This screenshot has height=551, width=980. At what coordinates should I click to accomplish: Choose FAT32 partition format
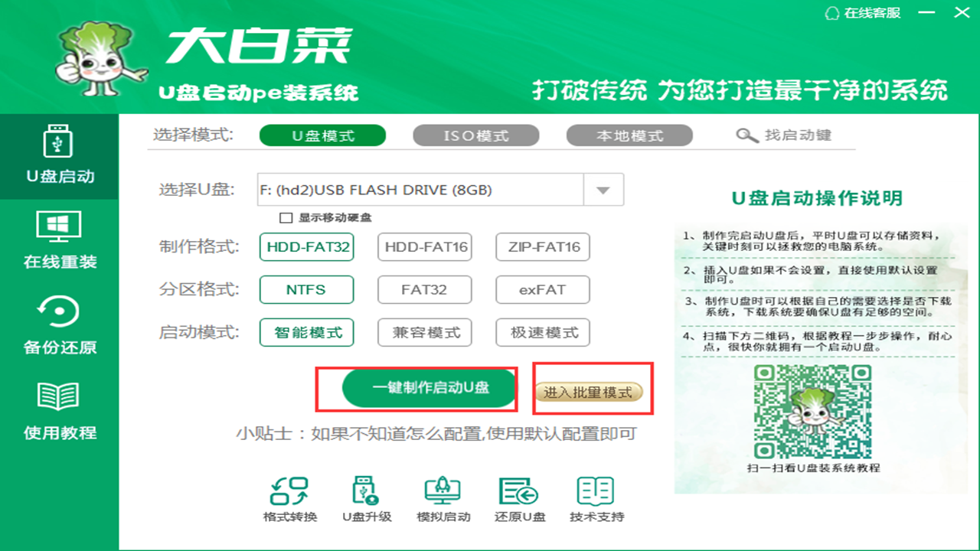(424, 290)
